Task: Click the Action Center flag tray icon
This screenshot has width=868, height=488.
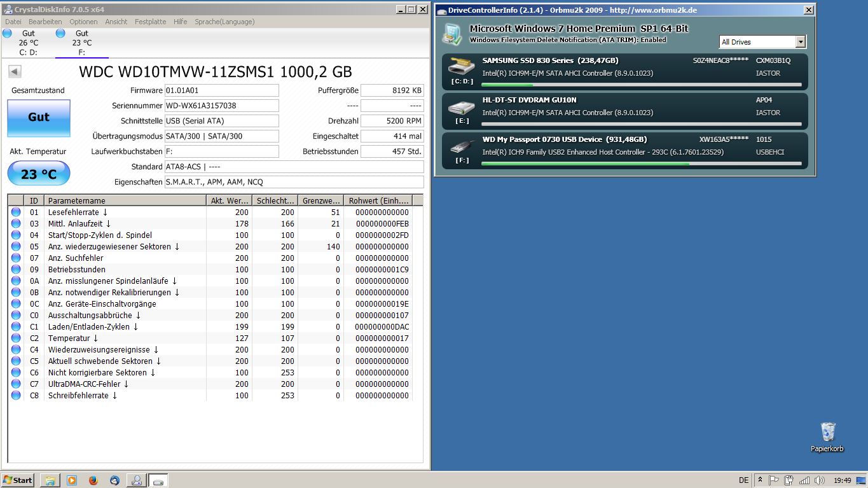Action: tap(774, 480)
